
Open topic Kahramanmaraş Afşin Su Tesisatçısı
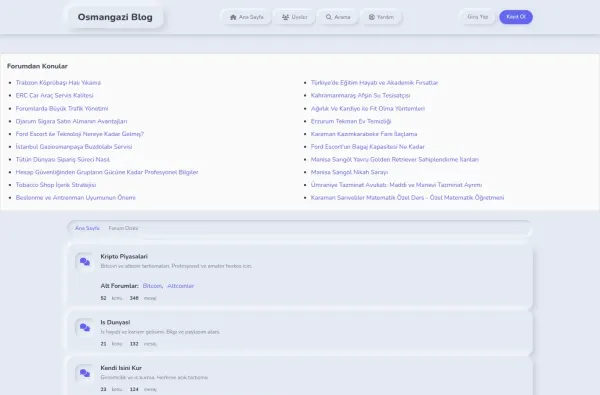(x=360, y=95)
